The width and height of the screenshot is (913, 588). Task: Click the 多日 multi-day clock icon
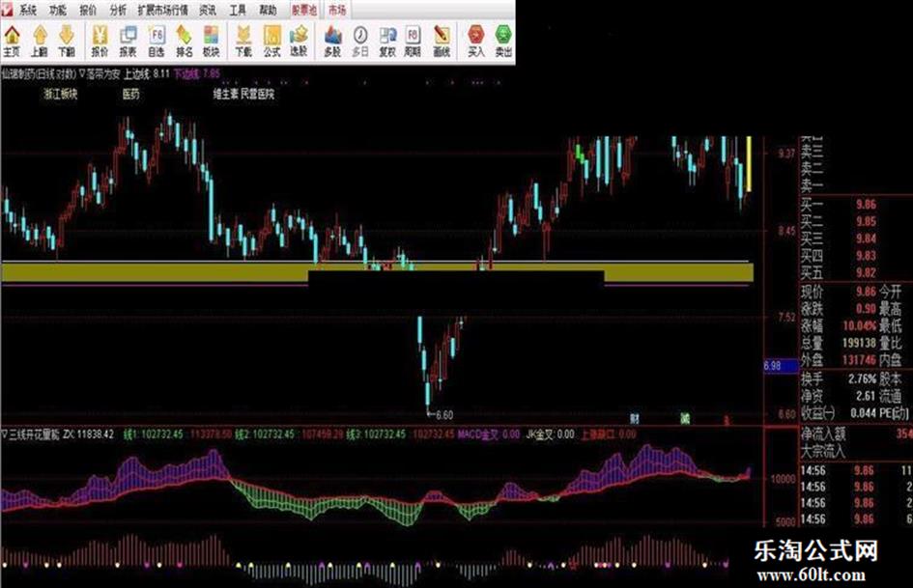pyautogui.click(x=359, y=41)
